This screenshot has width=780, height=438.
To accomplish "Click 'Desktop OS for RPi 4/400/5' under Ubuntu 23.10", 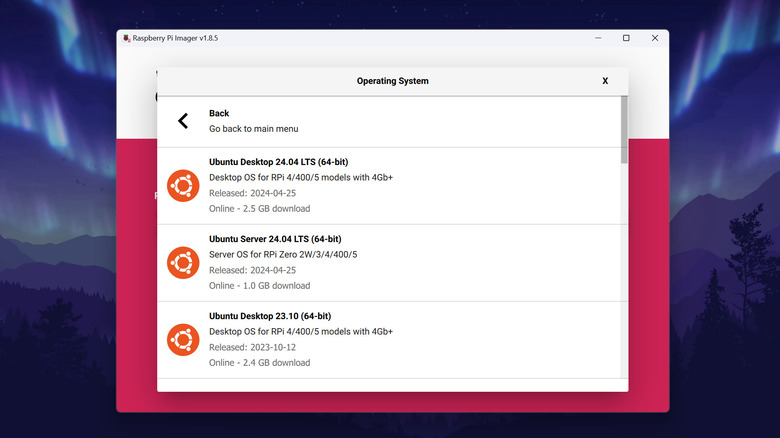I will click(x=300, y=331).
